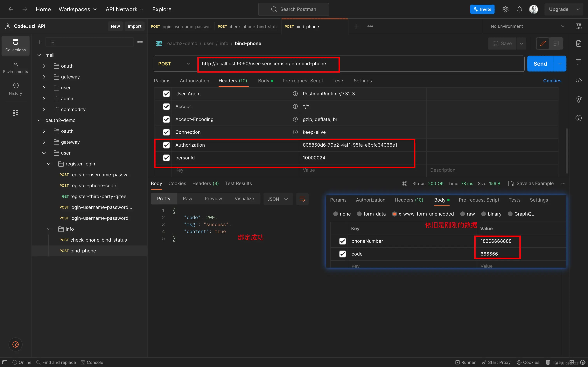Open the Environments sidebar panel
588x367 pixels.
point(15,67)
